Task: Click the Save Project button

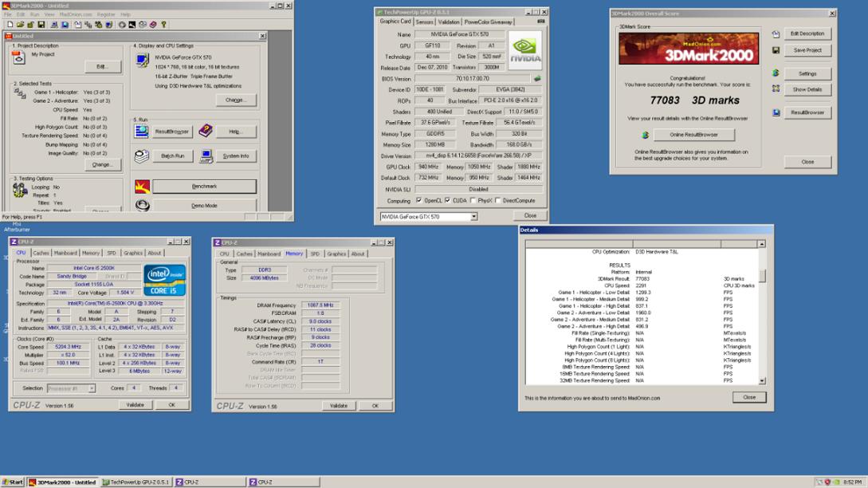Action: (807, 50)
